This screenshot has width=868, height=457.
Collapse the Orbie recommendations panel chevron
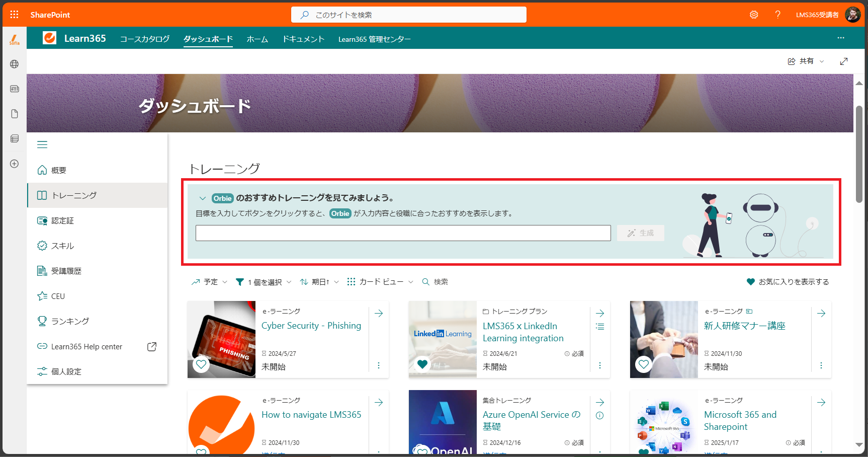click(x=202, y=198)
